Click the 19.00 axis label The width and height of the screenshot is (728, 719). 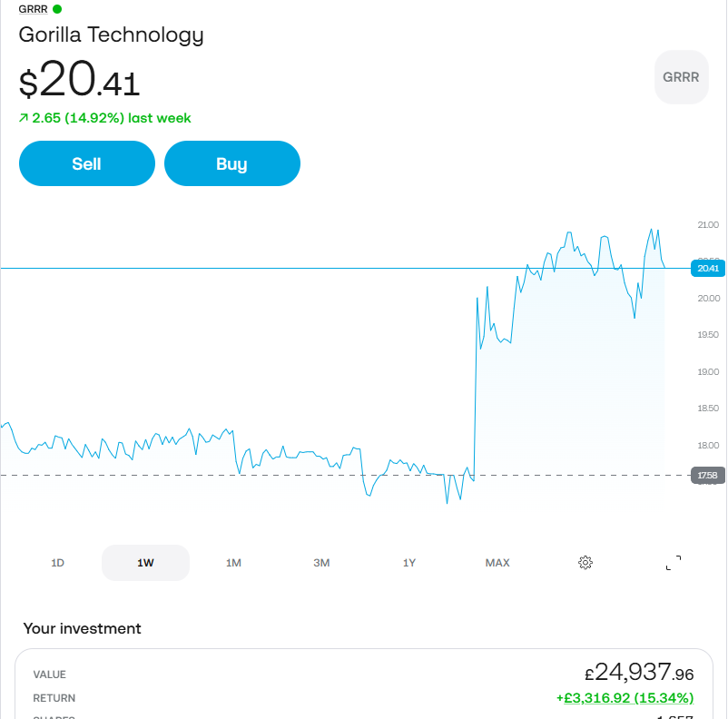[x=708, y=372]
